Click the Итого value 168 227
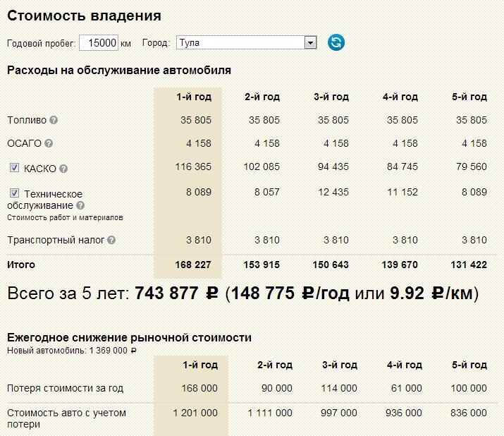 (193, 265)
